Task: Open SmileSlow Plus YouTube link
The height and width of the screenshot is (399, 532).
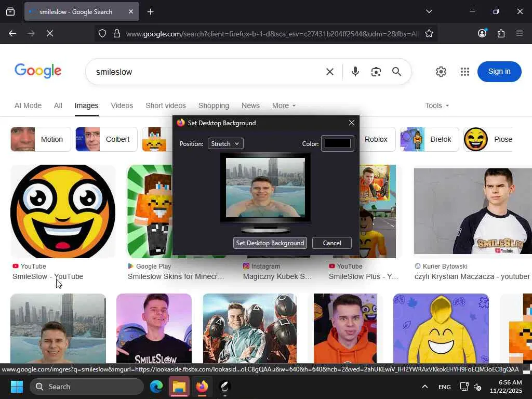Action: (363, 276)
